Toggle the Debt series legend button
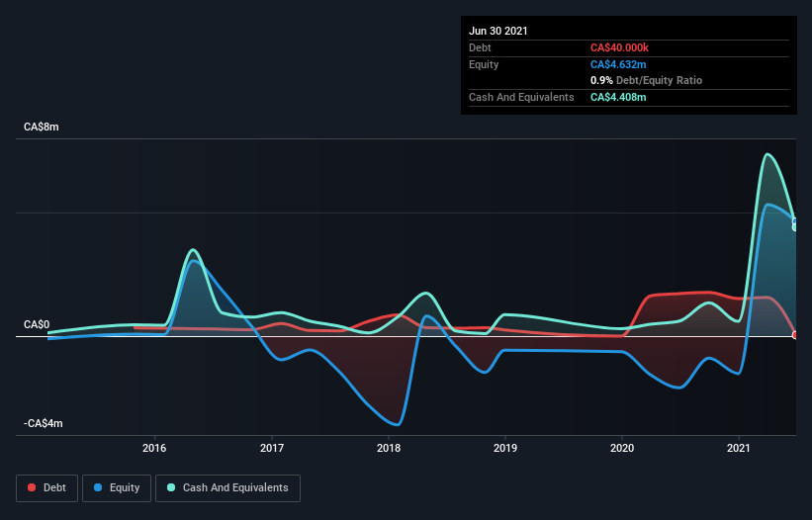Screen dimensions: 812x520 pyautogui.click(x=47, y=488)
